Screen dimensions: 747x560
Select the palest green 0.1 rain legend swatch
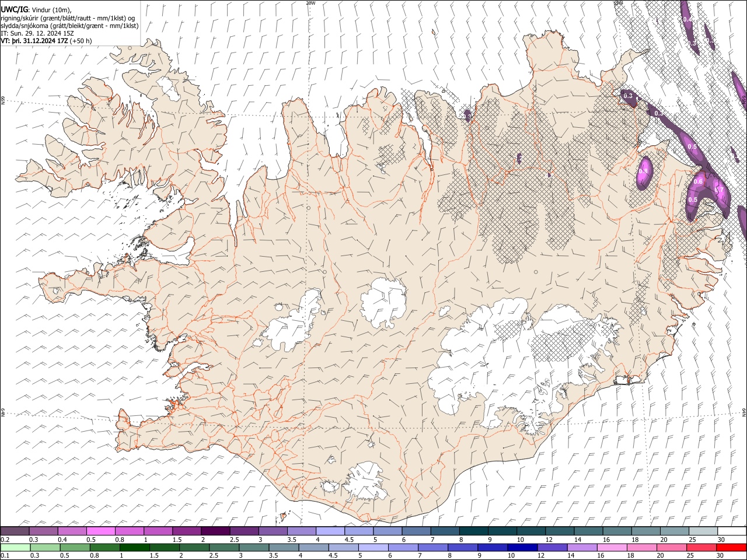15,547
